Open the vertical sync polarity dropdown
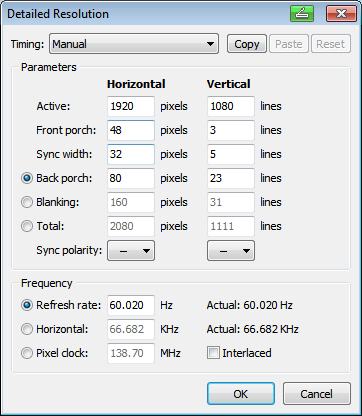 [231, 251]
